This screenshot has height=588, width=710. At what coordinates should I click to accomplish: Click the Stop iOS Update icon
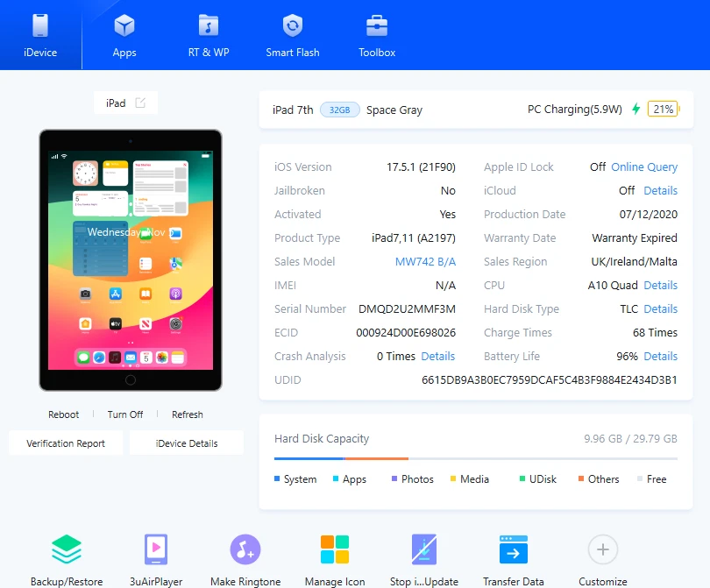[424, 549]
